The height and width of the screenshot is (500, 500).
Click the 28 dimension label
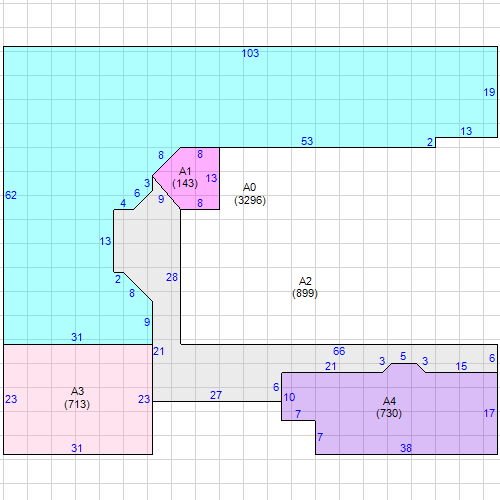(x=172, y=277)
